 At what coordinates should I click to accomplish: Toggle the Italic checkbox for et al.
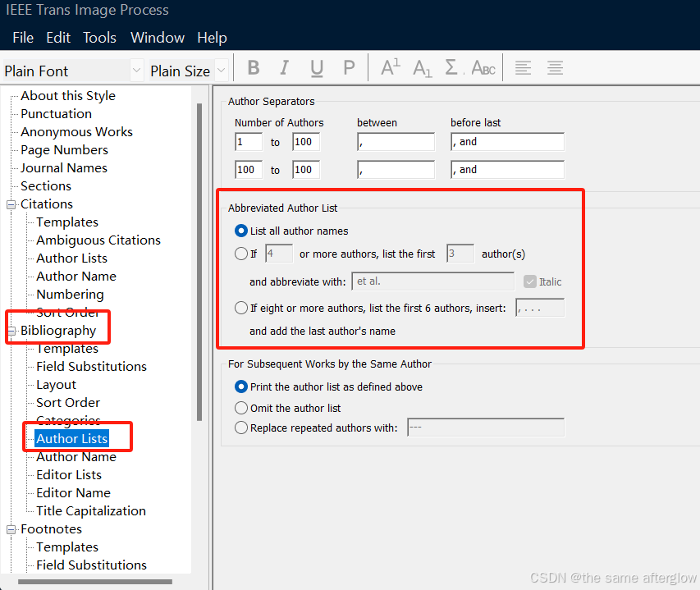click(x=530, y=281)
